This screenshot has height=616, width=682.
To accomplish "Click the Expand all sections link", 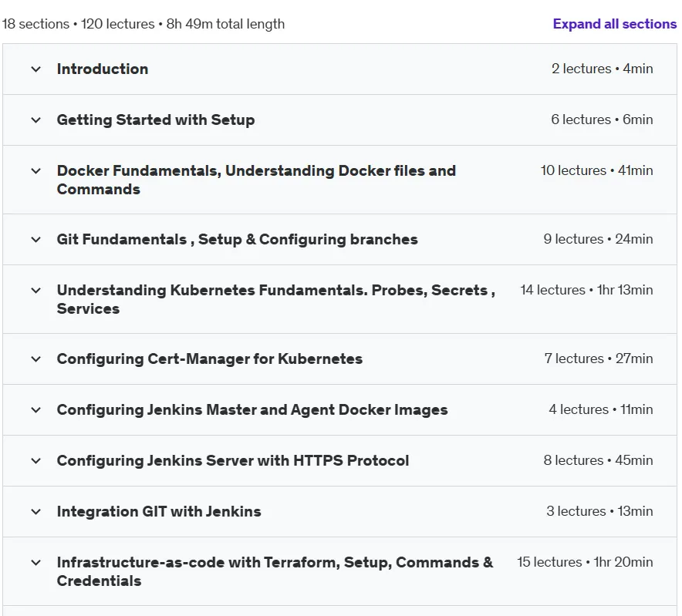I will point(615,24).
